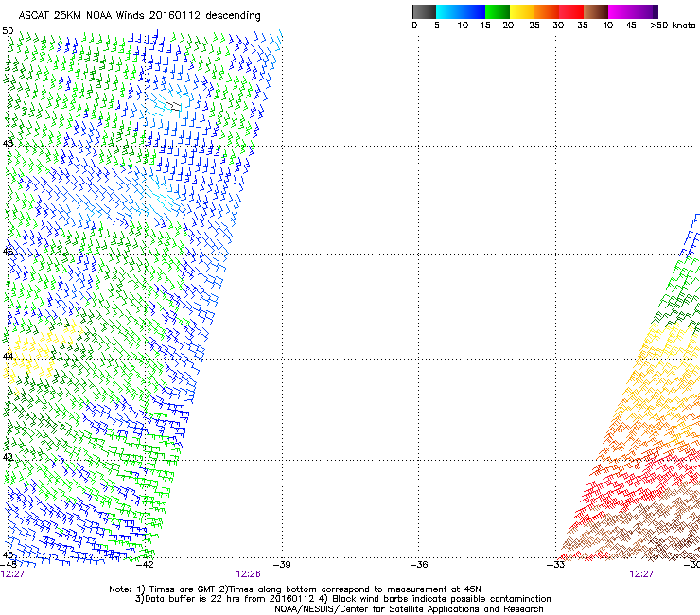700x615 pixels.
Task: Pick the cyan-to-blue 5-15 knots legend segment
Action: coord(461,11)
